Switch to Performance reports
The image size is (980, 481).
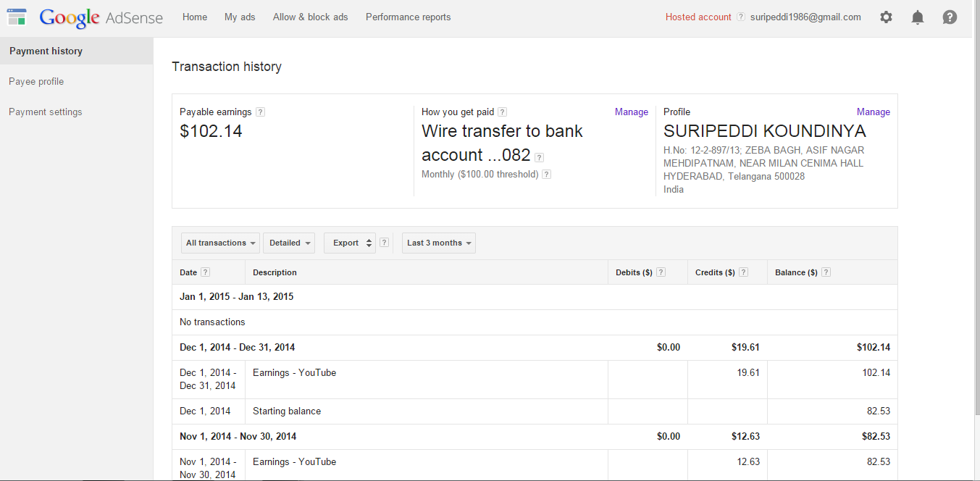point(408,17)
